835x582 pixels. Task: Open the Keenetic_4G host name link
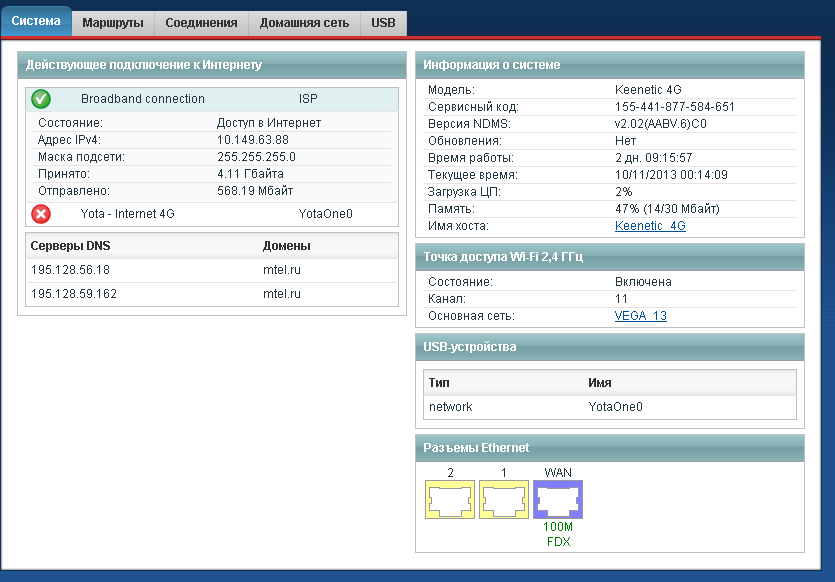click(650, 226)
